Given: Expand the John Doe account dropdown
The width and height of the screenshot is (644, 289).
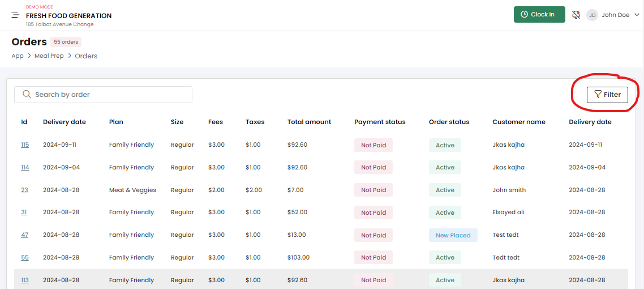Looking at the screenshot, I should pos(637,15).
